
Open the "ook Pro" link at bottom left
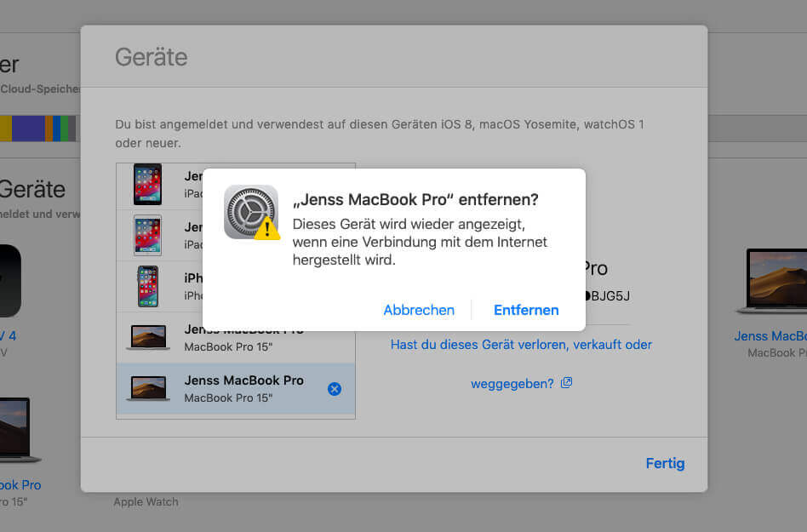click(20, 485)
